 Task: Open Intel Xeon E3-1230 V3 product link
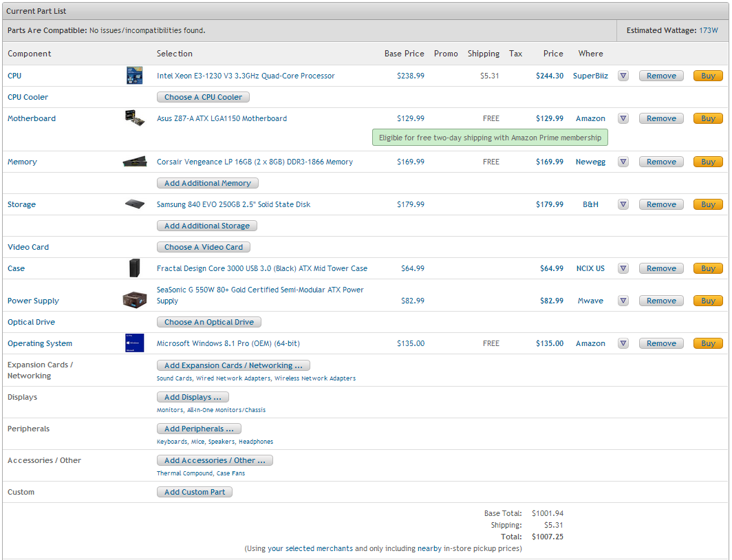click(x=246, y=76)
